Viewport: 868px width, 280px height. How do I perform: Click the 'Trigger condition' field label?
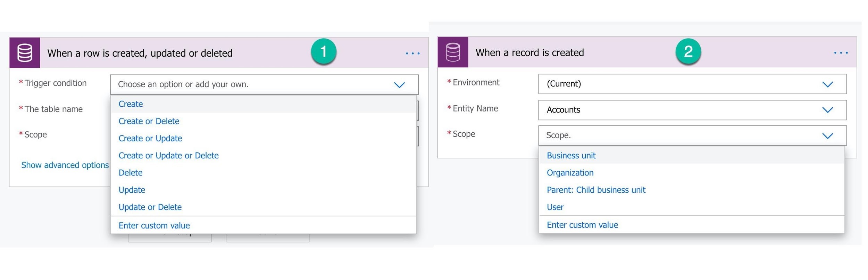coord(56,83)
